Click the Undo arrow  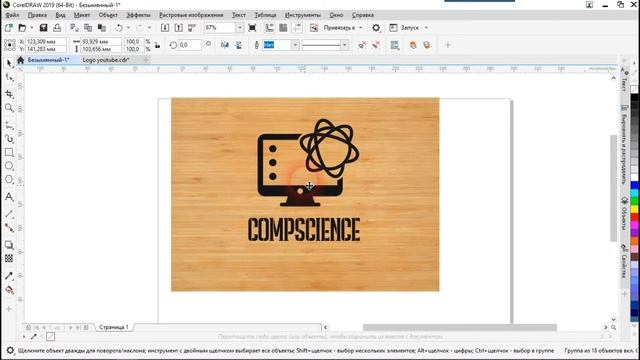tap(119, 28)
